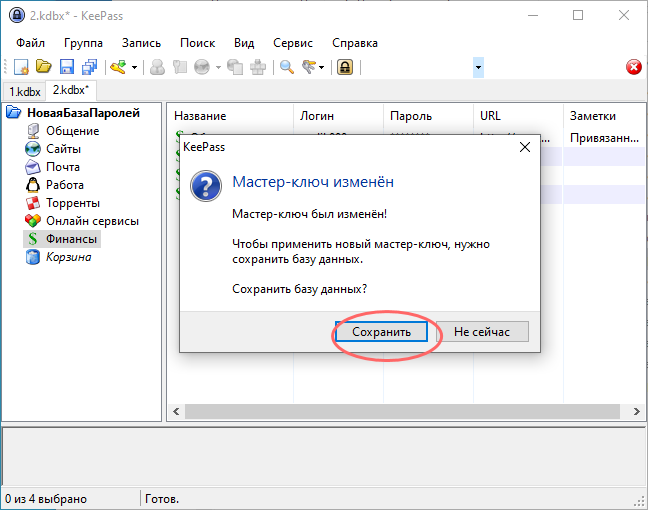
Task: Click the Корзина recycle bin icon
Action: [33, 257]
